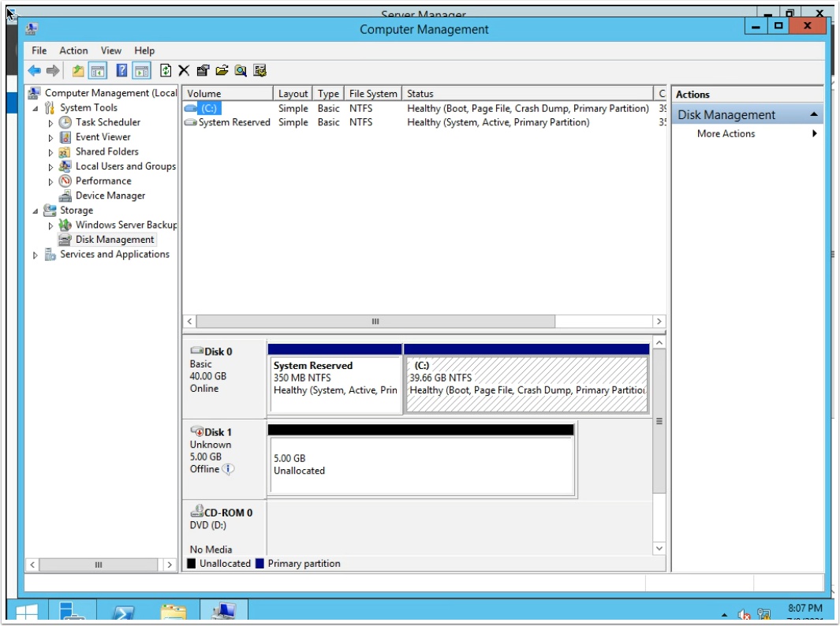Sort by the Status column header

pos(528,94)
